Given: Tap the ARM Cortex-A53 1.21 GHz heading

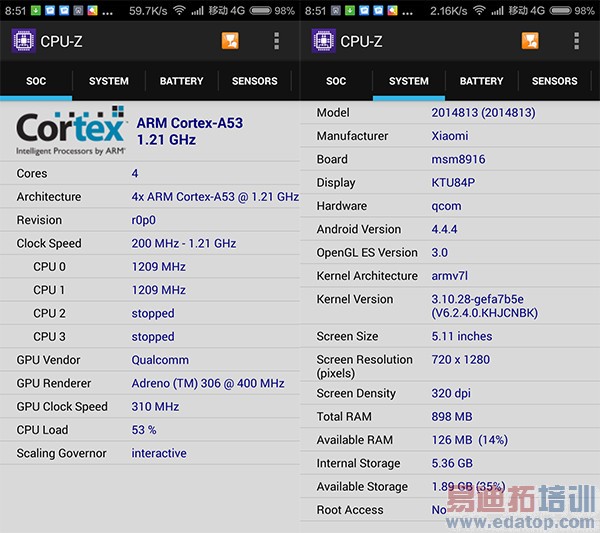Looking at the screenshot, I should [190, 131].
